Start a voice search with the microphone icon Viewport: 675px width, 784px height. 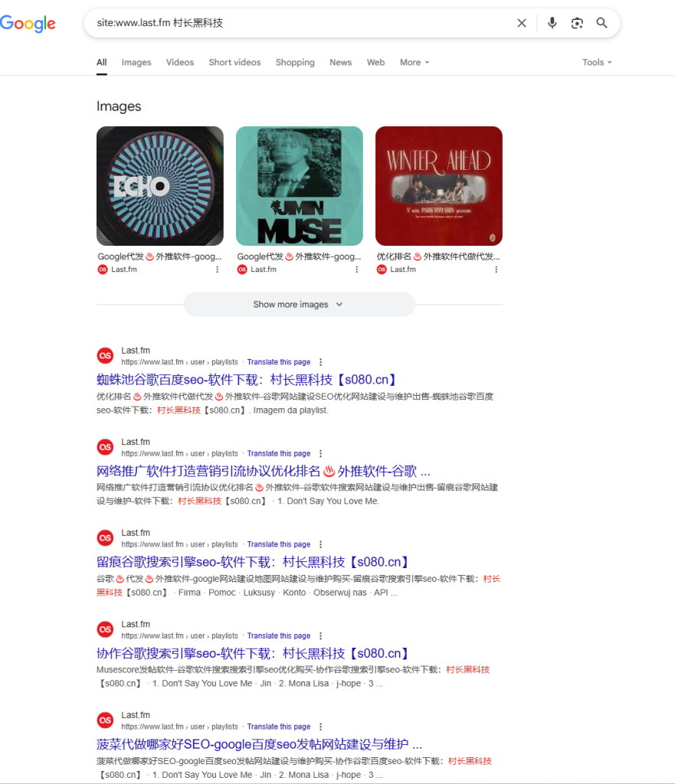[552, 23]
